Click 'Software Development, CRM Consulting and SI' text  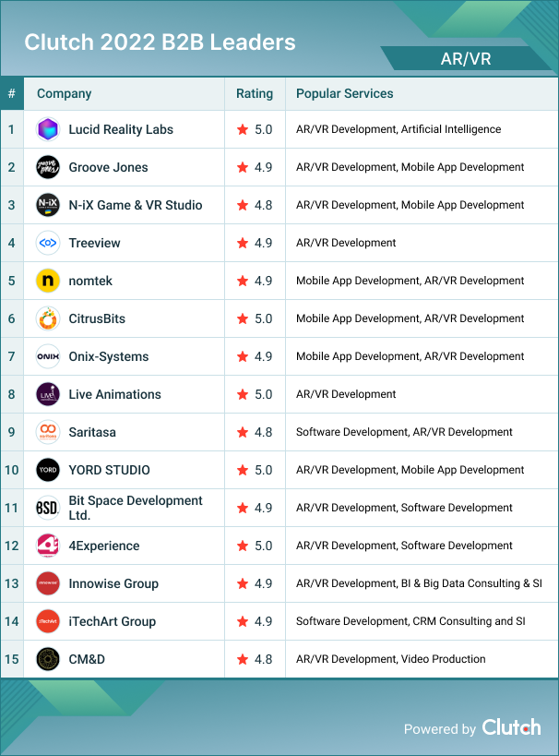[410, 621]
